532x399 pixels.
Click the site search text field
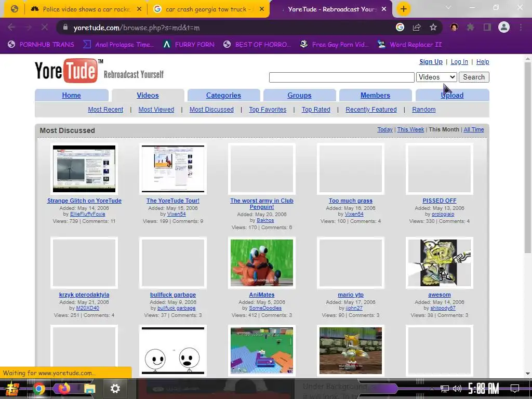coord(342,77)
